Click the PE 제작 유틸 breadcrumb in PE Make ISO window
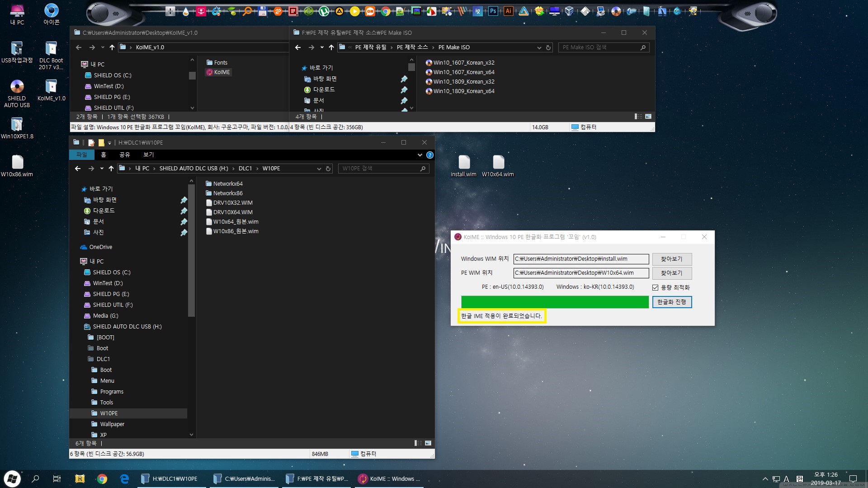868x488 pixels. coord(371,47)
